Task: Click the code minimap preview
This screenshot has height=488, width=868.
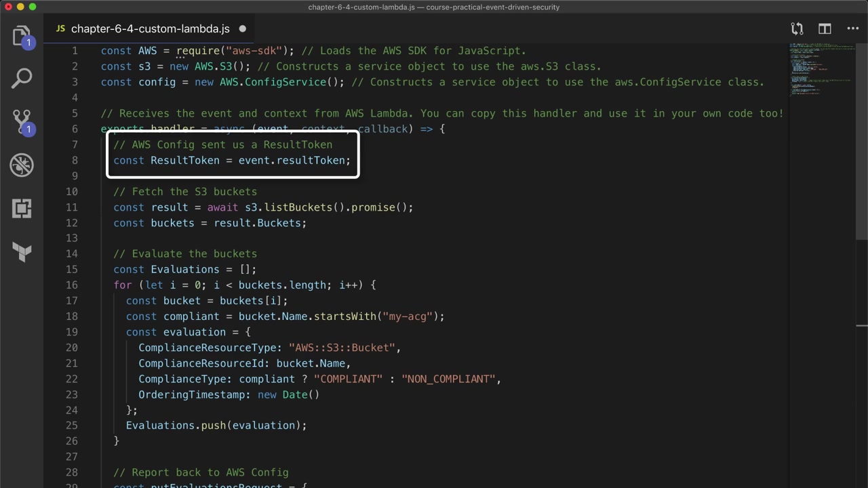Action: [822, 70]
